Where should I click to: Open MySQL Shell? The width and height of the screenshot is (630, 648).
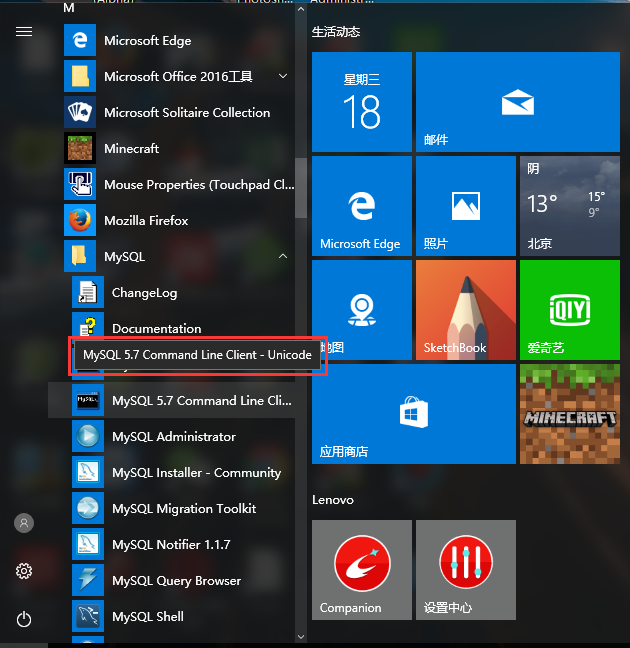click(147, 617)
